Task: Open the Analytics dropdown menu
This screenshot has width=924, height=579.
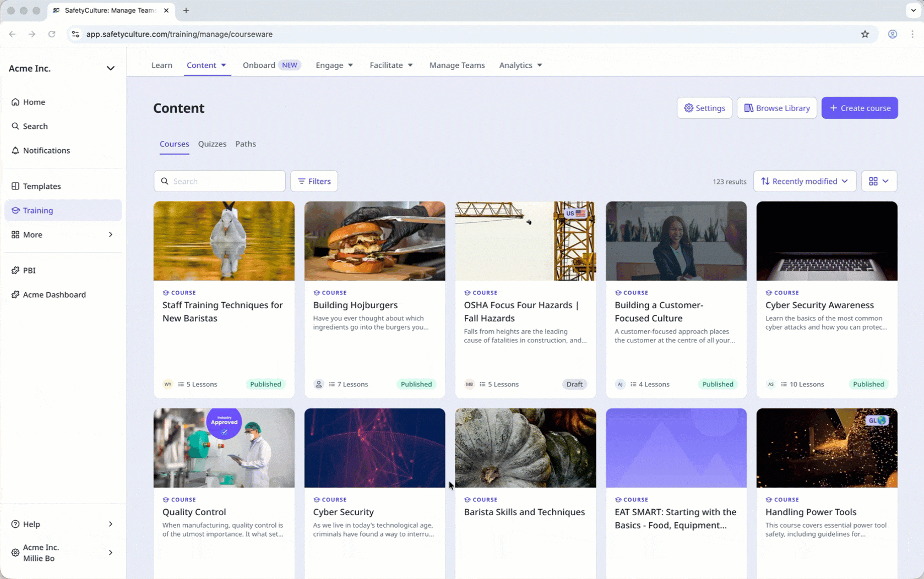Action: click(520, 65)
